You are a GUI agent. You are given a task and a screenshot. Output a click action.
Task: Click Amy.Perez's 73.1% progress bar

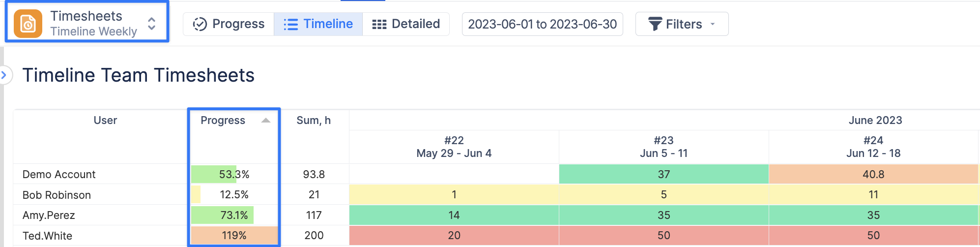(x=234, y=215)
